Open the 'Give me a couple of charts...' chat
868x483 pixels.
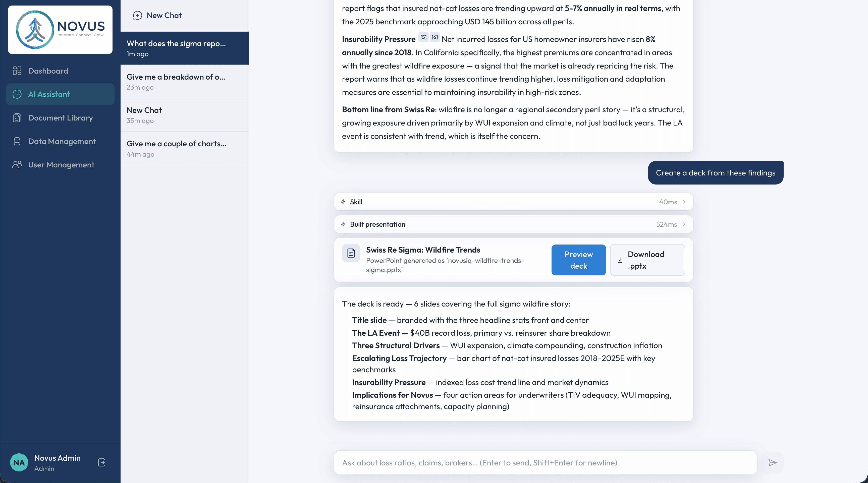coord(185,149)
